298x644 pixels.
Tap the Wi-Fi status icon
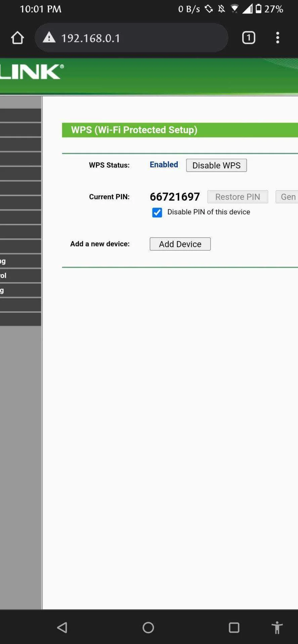point(235,9)
